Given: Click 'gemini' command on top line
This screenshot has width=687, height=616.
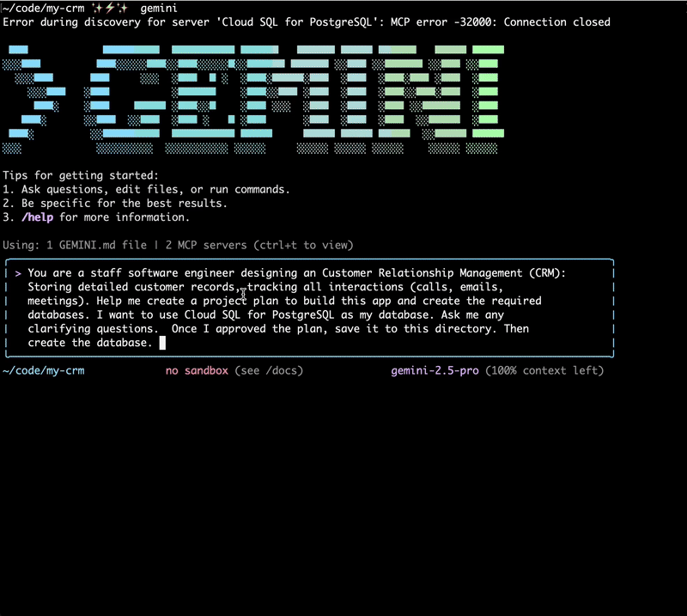Looking at the screenshot, I should click(x=159, y=9).
